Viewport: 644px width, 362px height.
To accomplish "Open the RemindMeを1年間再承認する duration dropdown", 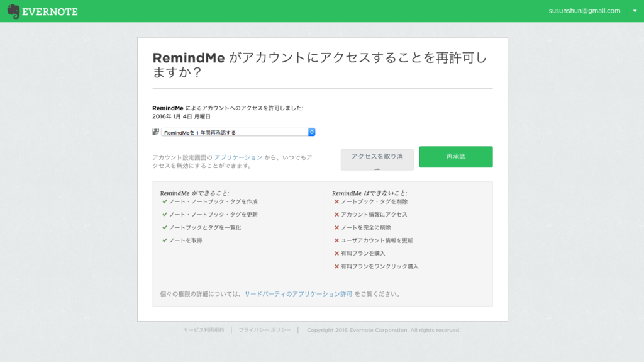I will point(238,132).
